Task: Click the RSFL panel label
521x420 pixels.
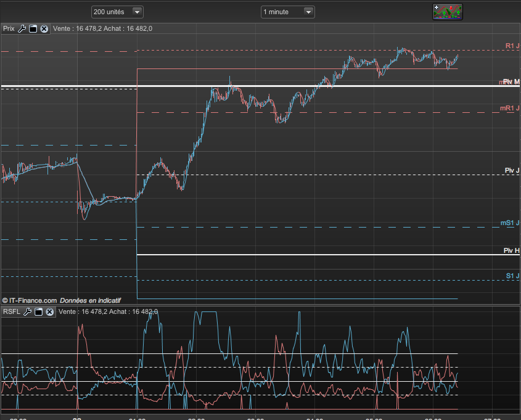Action: coord(12,311)
